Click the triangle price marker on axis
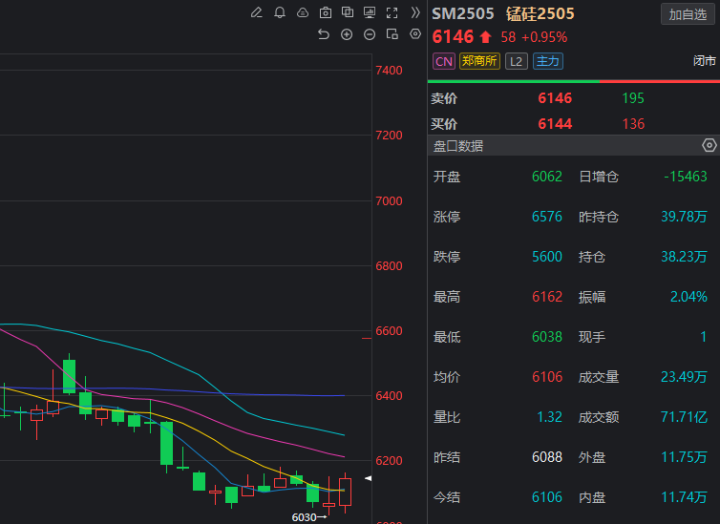Screen dimensions: 720x524 point(367,481)
